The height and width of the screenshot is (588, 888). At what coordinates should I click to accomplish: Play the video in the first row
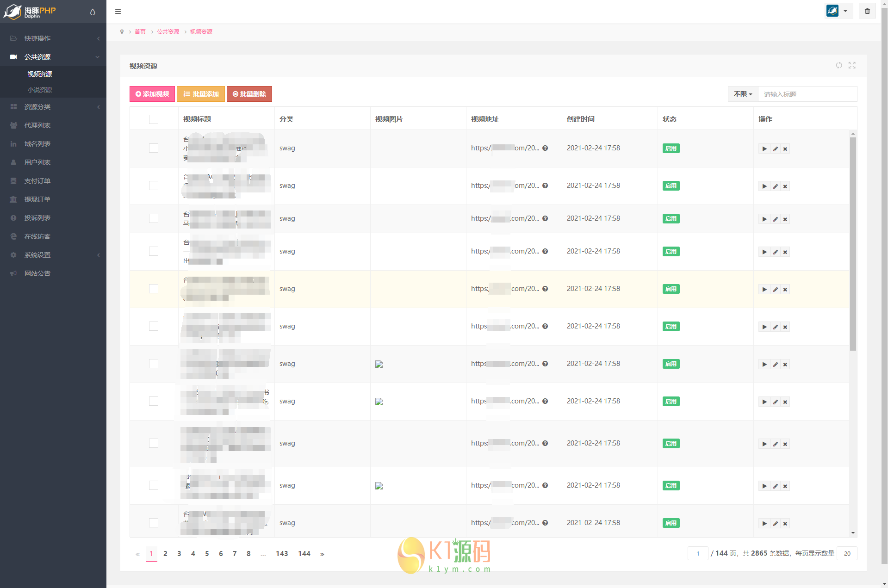coord(764,149)
